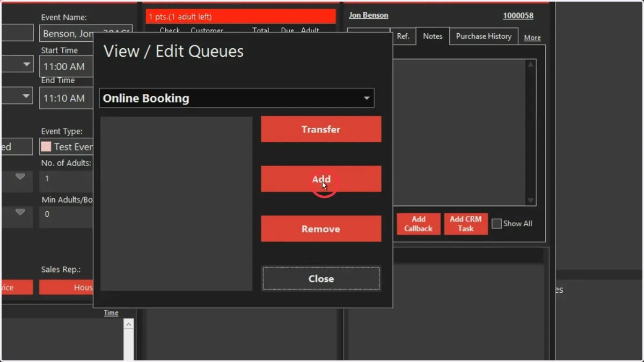This screenshot has height=362, width=644.
Task: Click the Add CRM Task button
Action: click(x=466, y=224)
